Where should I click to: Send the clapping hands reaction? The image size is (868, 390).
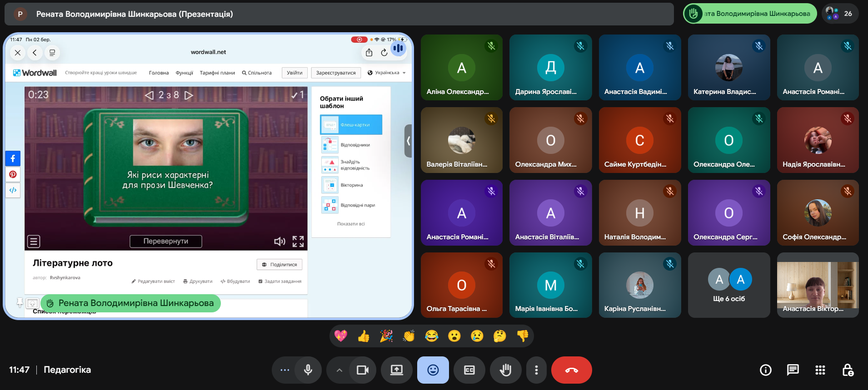[409, 336]
